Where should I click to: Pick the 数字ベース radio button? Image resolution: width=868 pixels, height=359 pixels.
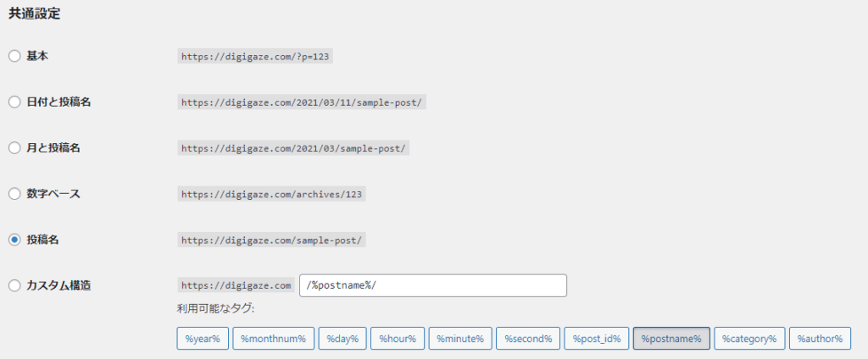pyautogui.click(x=14, y=194)
